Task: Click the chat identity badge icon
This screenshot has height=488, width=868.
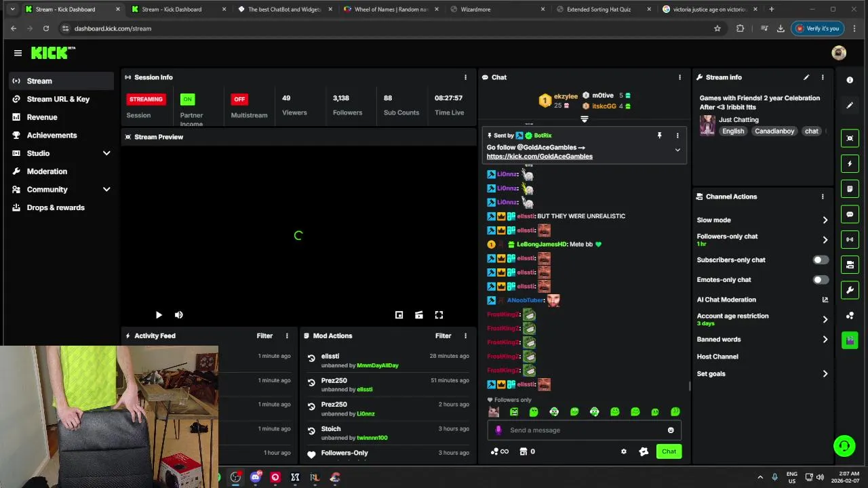Action: click(644, 451)
